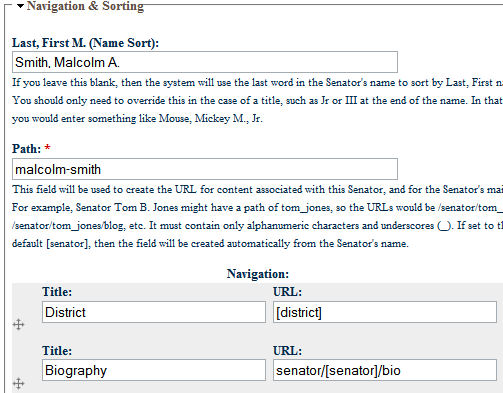The width and height of the screenshot is (503, 393).
Task: Click the Navigation & Sorting fieldset title
Action: click(85, 6)
